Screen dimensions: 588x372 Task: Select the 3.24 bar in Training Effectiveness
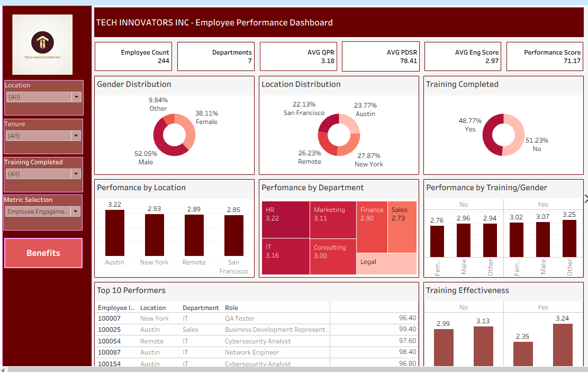[563, 344]
